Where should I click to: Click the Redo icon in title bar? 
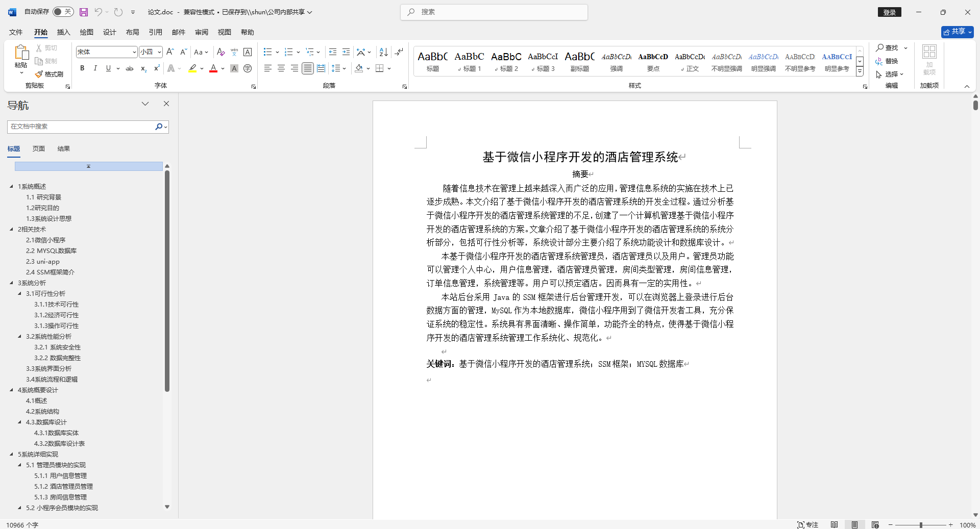[x=118, y=12]
